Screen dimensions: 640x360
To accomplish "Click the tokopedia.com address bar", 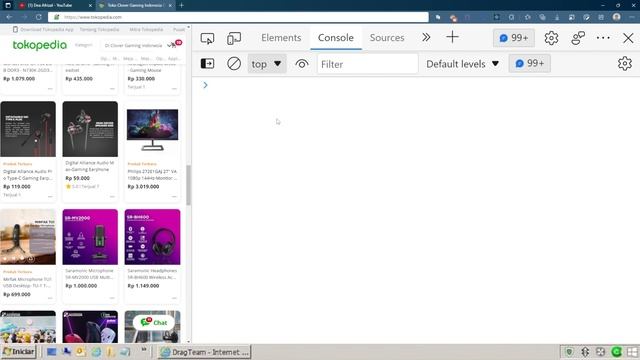I will pyautogui.click(x=238, y=17).
